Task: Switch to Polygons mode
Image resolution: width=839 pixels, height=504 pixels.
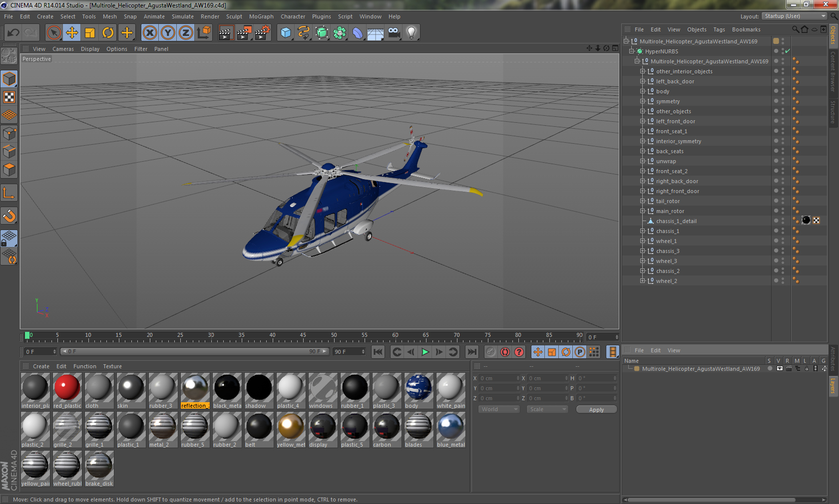Action: click(9, 170)
